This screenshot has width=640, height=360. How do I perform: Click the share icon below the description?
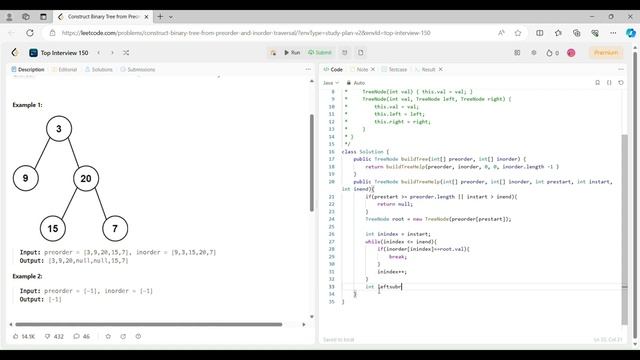click(123, 336)
